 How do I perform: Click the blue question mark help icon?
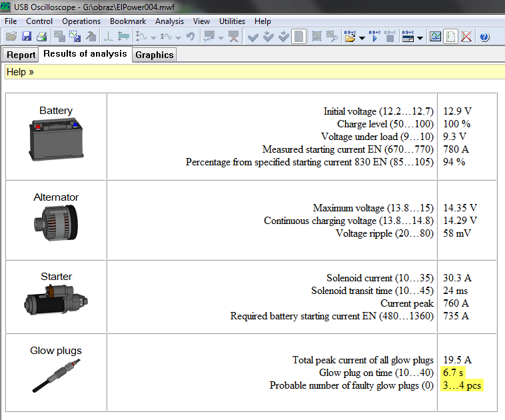pyautogui.click(x=484, y=37)
